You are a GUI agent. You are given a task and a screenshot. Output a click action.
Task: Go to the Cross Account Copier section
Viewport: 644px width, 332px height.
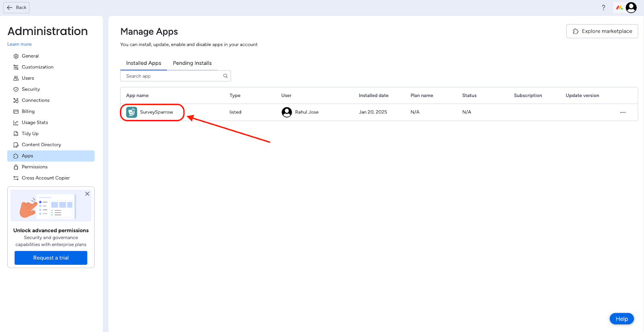coord(45,178)
